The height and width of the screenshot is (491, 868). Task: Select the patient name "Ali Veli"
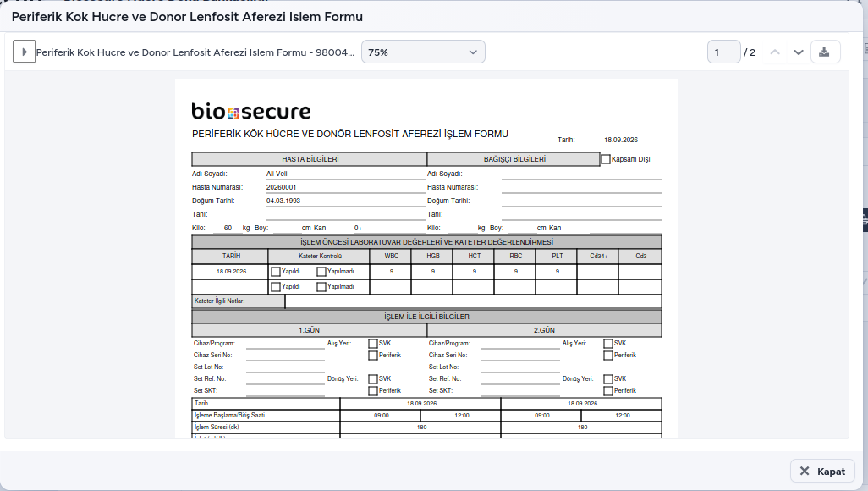[x=277, y=174]
